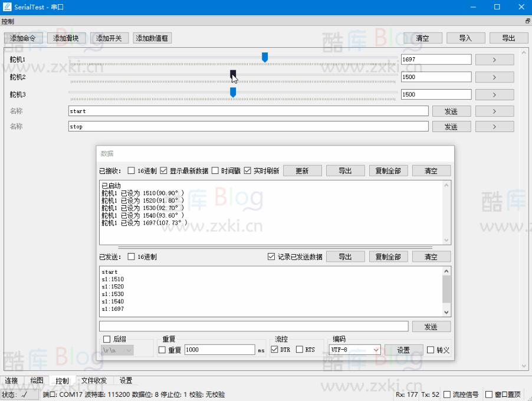Expand servo 舵机3 options with its arrow icon
532x401 pixels.
pyautogui.click(x=494, y=94)
